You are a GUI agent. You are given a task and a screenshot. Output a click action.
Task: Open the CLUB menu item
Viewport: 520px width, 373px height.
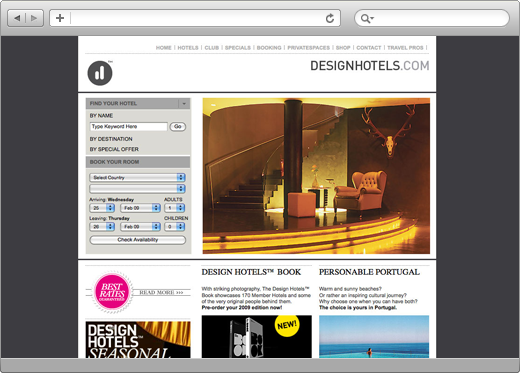click(x=212, y=48)
